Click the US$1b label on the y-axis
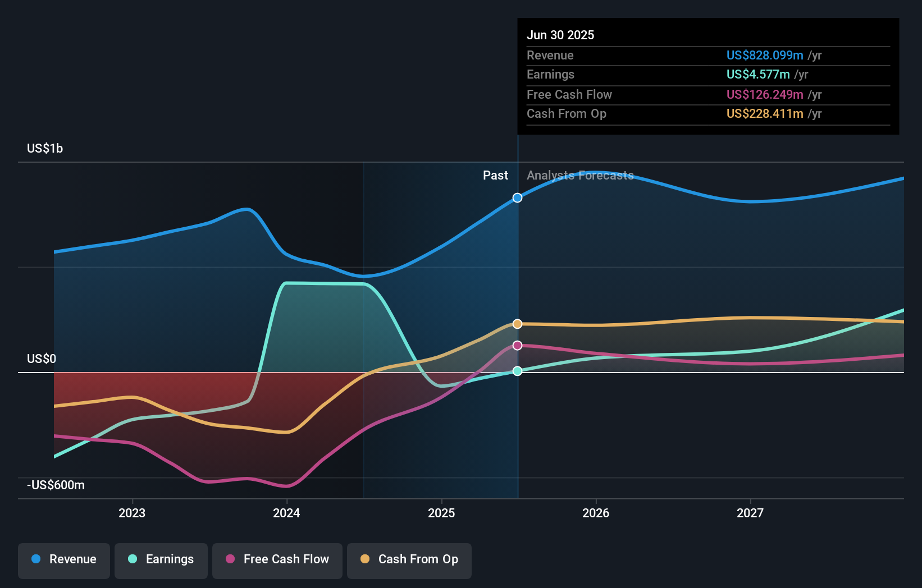The height and width of the screenshot is (588, 922). click(45, 148)
